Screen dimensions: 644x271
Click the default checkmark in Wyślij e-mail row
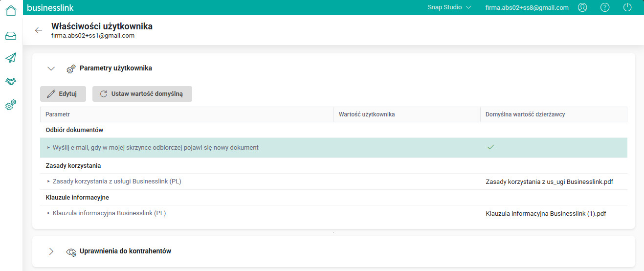491,147
